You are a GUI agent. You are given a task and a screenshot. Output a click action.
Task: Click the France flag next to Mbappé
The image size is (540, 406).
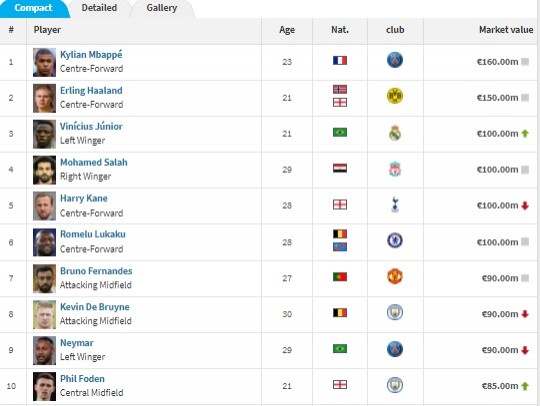[x=340, y=61]
